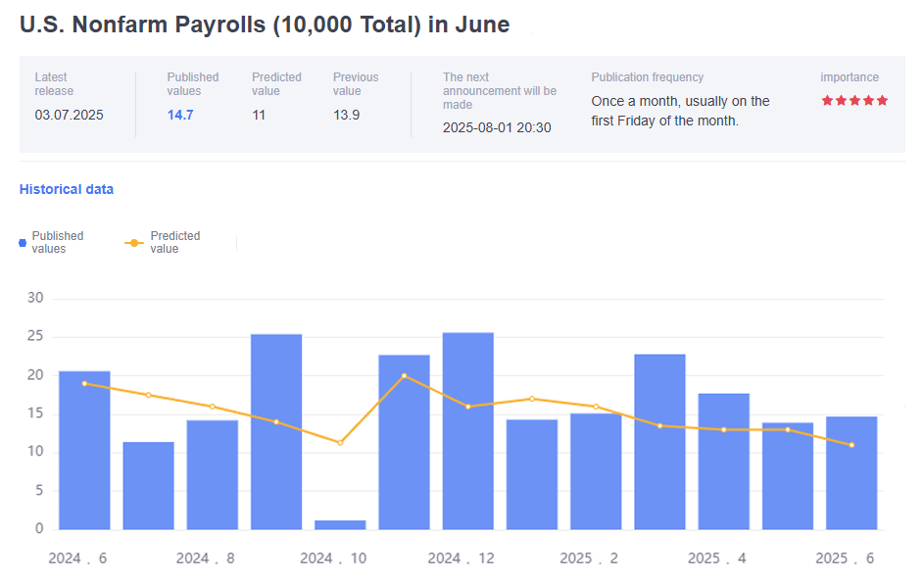The image size is (924, 581).
Task: Click the predicted line point at 2025.6
Action: pyautogui.click(x=851, y=445)
